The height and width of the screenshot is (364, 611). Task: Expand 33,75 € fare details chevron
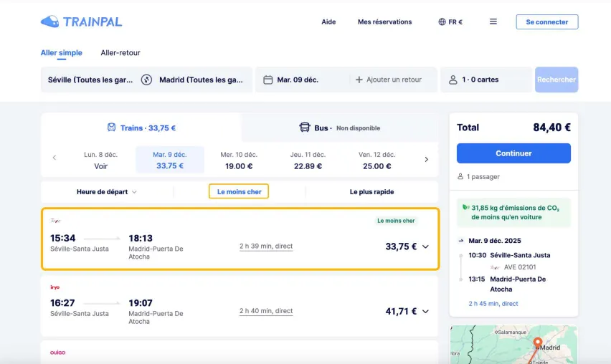coord(425,246)
